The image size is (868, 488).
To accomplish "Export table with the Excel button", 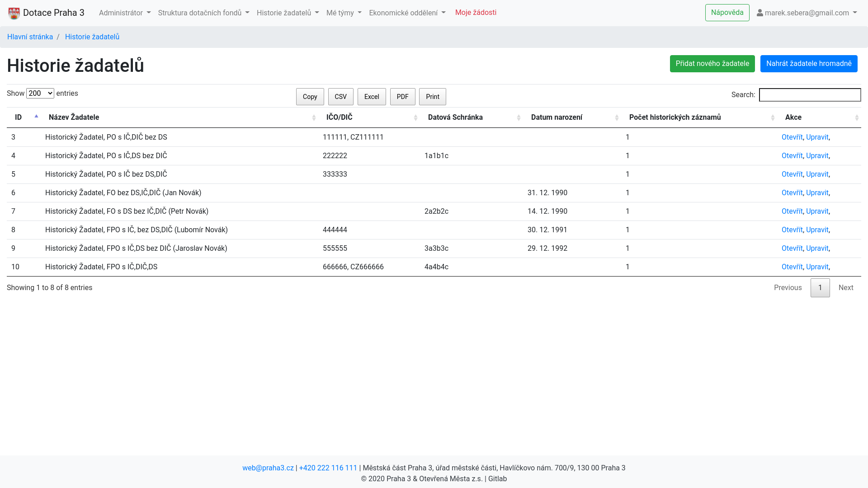I will (372, 97).
